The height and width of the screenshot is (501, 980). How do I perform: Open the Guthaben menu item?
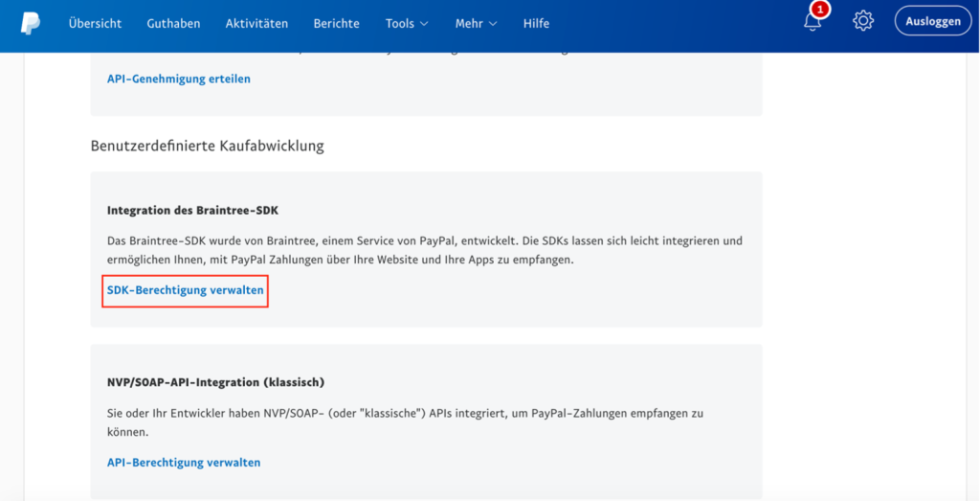[174, 24]
